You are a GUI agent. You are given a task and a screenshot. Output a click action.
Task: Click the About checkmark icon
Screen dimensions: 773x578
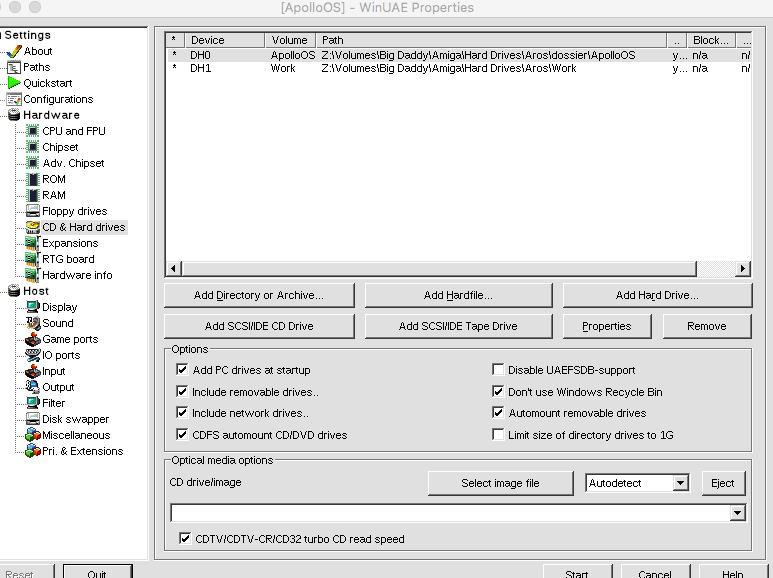14,51
